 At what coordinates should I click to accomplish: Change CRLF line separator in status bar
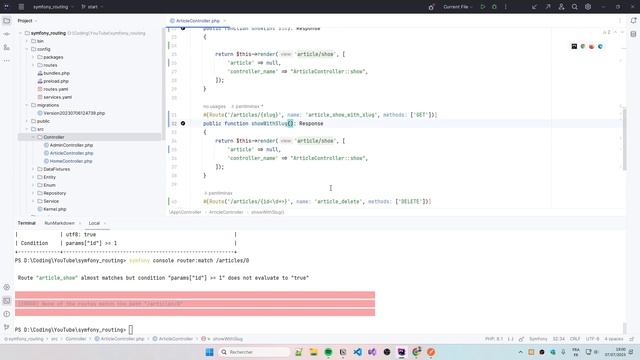tap(575, 339)
